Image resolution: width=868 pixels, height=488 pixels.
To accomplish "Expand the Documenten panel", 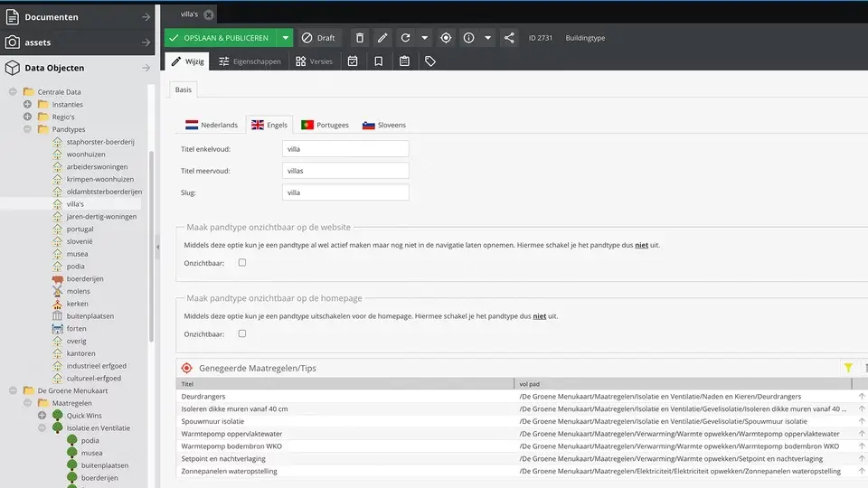I will coord(146,17).
